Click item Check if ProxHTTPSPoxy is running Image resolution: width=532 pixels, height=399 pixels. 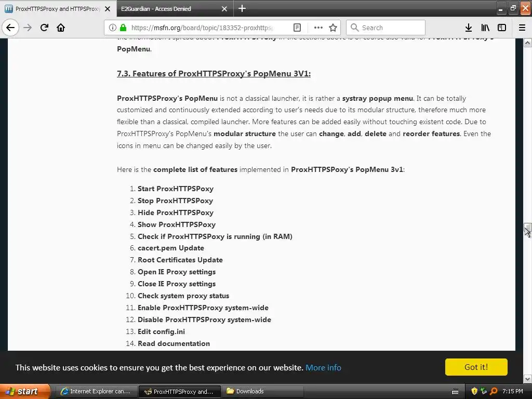coord(215,236)
